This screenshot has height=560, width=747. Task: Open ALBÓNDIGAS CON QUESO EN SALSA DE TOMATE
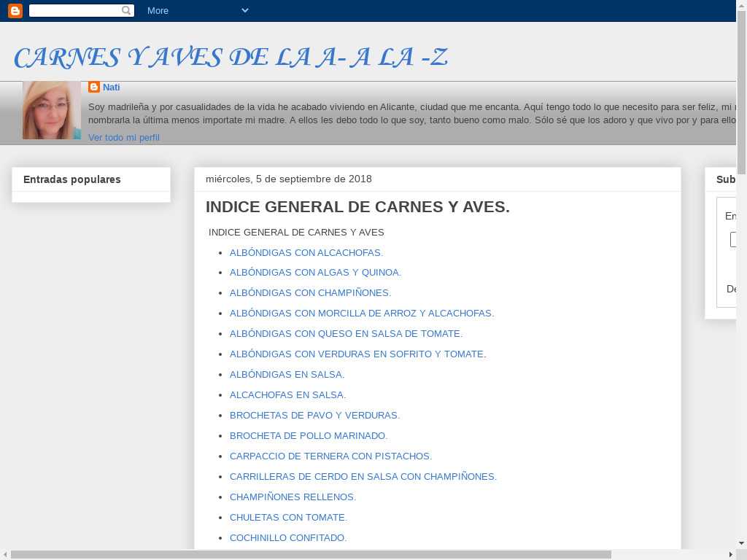[x=346, y=333]
